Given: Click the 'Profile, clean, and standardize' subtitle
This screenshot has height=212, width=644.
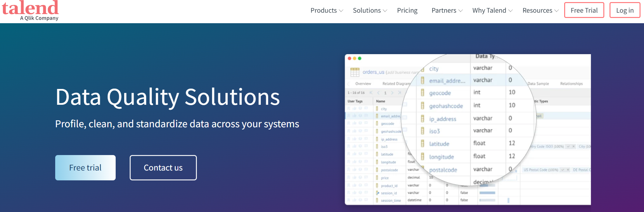Looking at the screenshot, I should point(177,124).
